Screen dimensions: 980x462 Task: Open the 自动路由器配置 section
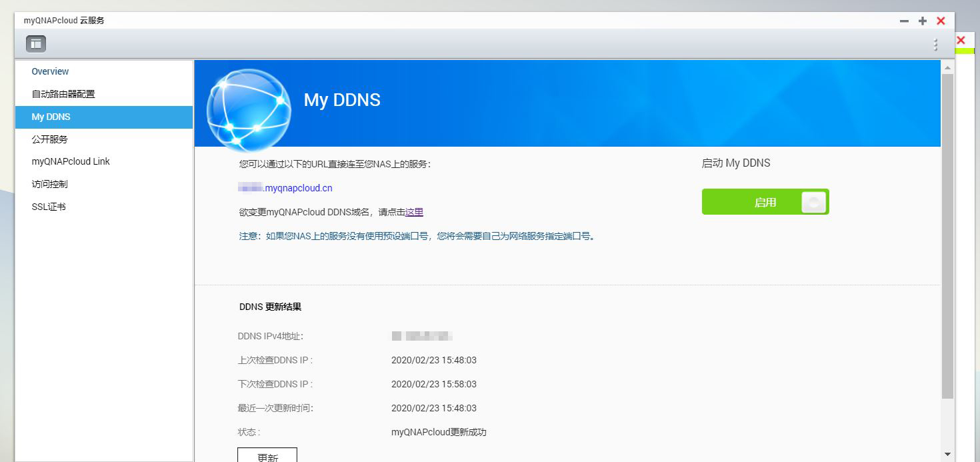(x=61, y=94)
